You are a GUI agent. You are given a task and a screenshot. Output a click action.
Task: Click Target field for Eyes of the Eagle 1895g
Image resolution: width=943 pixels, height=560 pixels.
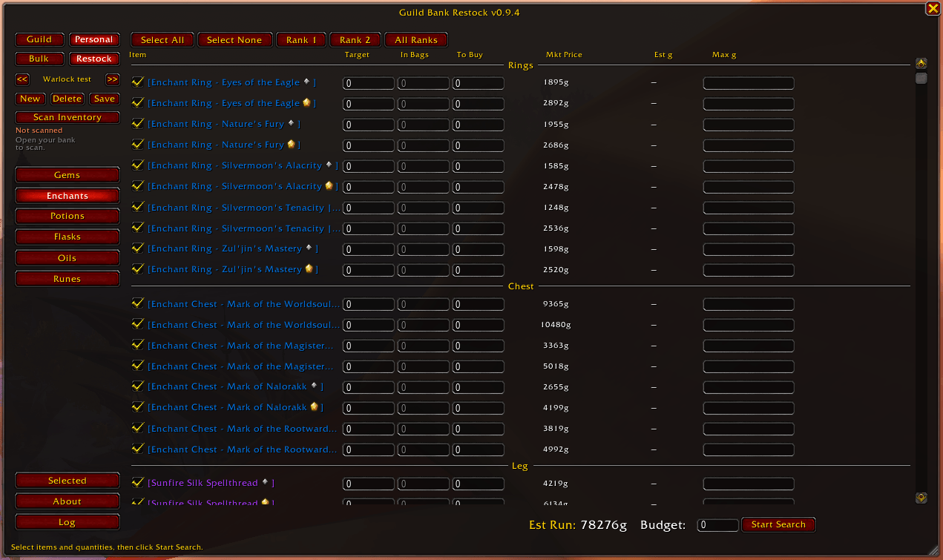[368, 83]
